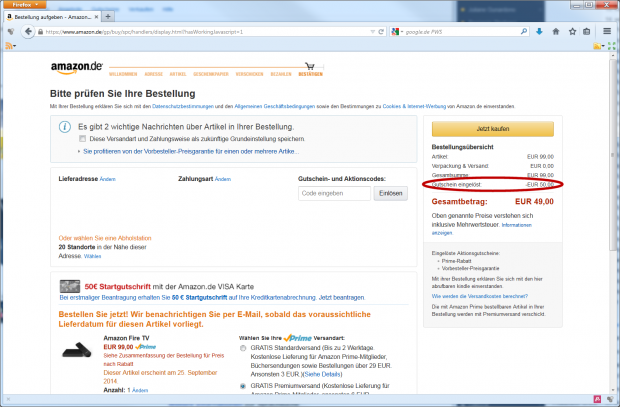Screen dimensions: 620x407
Task: Open Cookies & Internet-Werbung link
Action: 414,106
